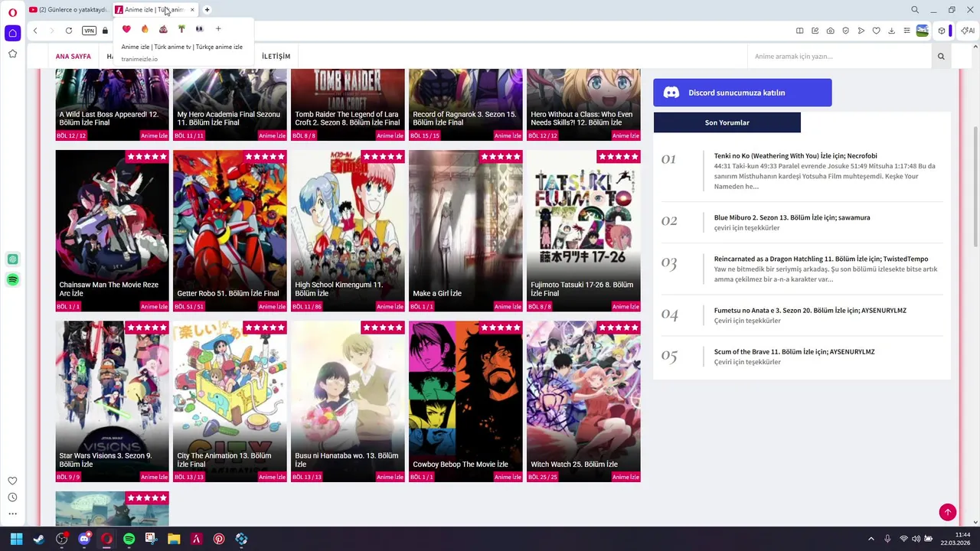Open File Explorer from the taskbar
Viewport: 980px width, 551px height.
[x=174, y=539]
